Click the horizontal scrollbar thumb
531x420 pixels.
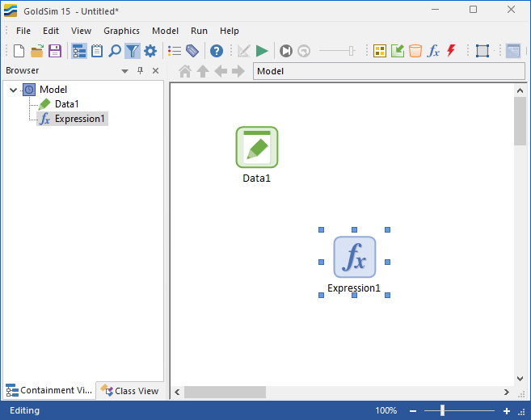[225, 393]
